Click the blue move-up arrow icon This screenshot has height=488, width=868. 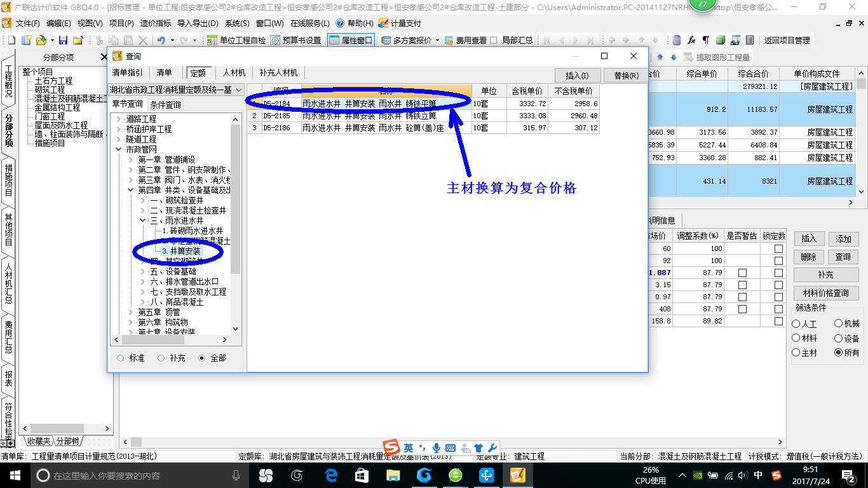click(x=660, y=57)
